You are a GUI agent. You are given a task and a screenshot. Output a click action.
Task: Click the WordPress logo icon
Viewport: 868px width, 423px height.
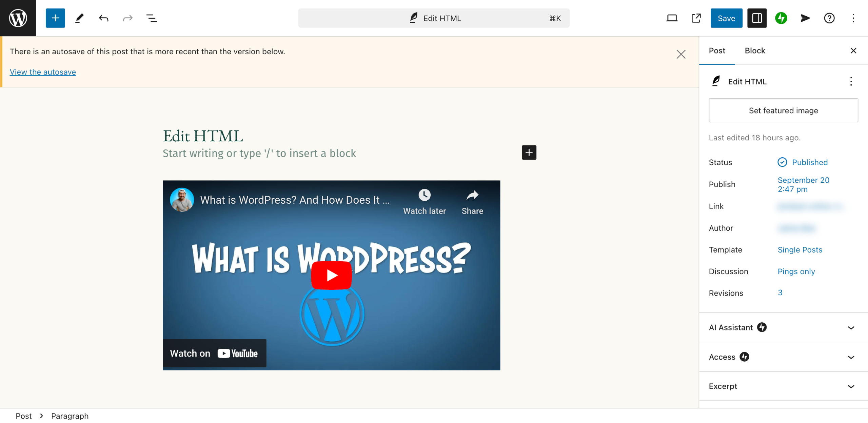point(18,18)
